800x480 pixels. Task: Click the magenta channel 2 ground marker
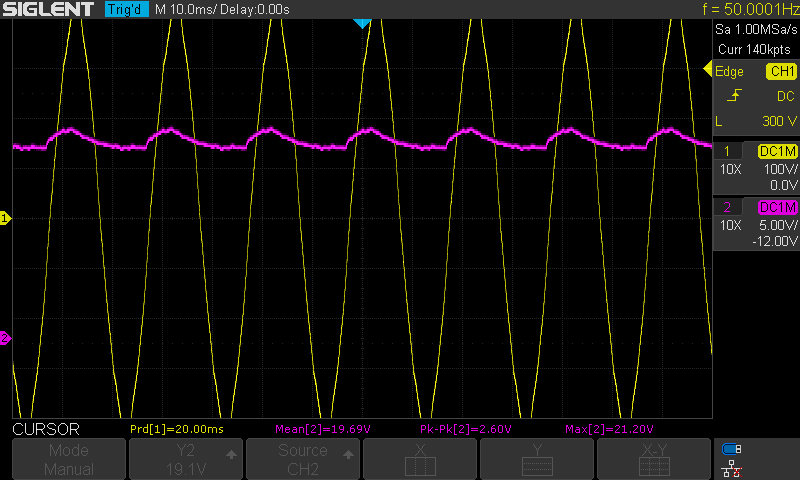tap(5, 338)
